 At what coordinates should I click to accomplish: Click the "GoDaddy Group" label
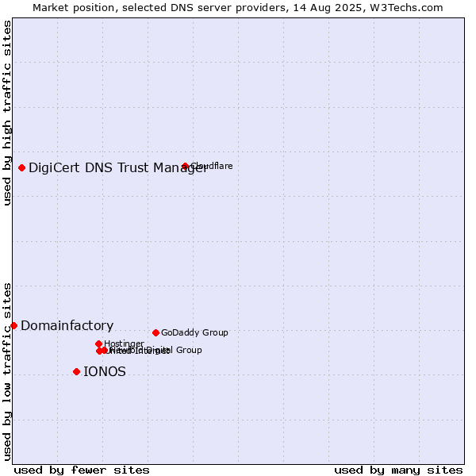pos(194,332)
